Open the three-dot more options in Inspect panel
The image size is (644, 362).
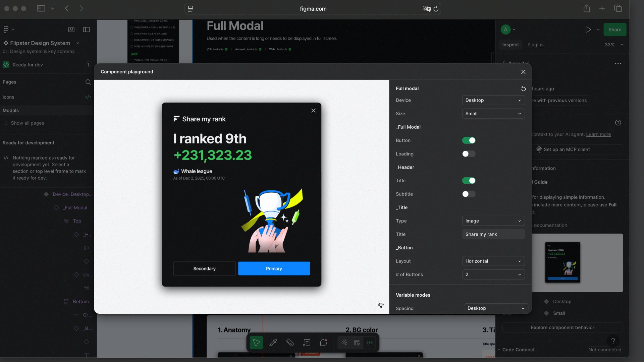618,64
